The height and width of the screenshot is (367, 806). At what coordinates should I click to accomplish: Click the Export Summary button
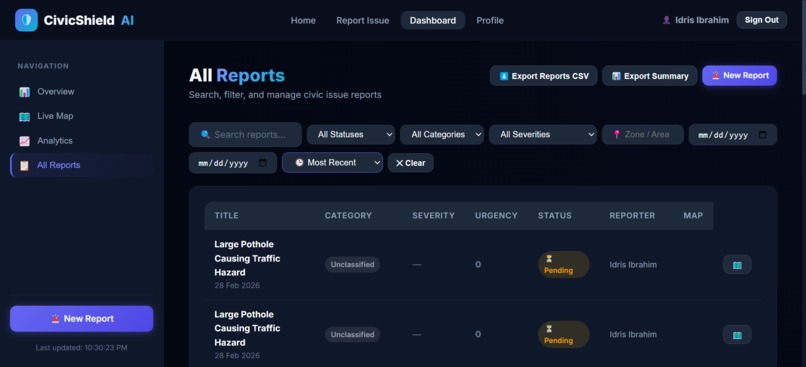point(650,76)
